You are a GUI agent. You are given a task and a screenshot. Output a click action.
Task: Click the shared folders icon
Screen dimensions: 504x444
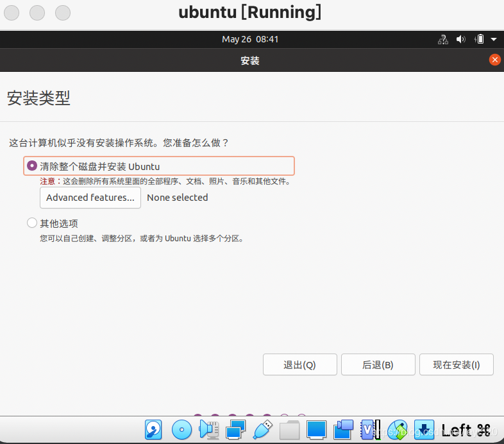[x=290, y=430]
